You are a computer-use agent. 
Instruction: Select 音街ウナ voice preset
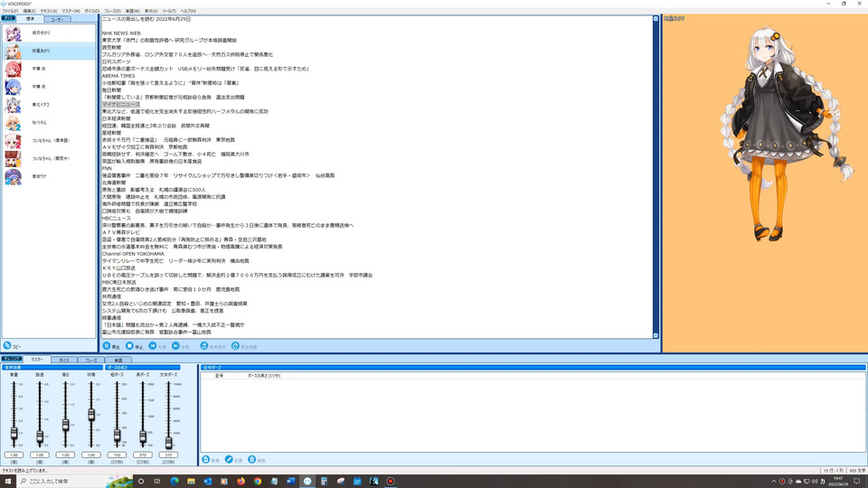49,176
